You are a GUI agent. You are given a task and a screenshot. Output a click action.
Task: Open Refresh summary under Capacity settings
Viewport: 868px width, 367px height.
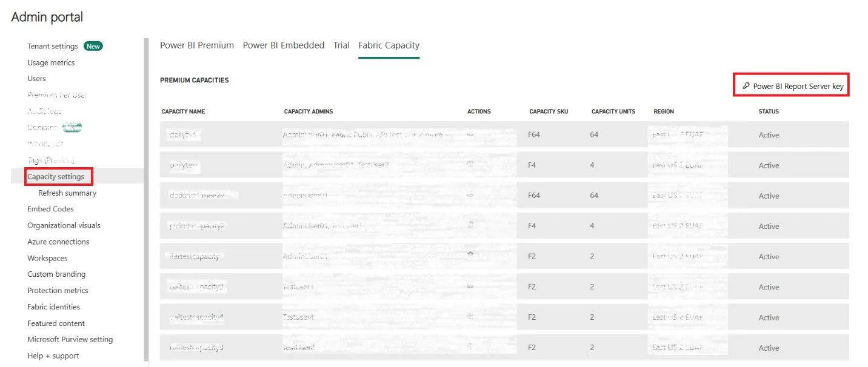coord(67,193)
